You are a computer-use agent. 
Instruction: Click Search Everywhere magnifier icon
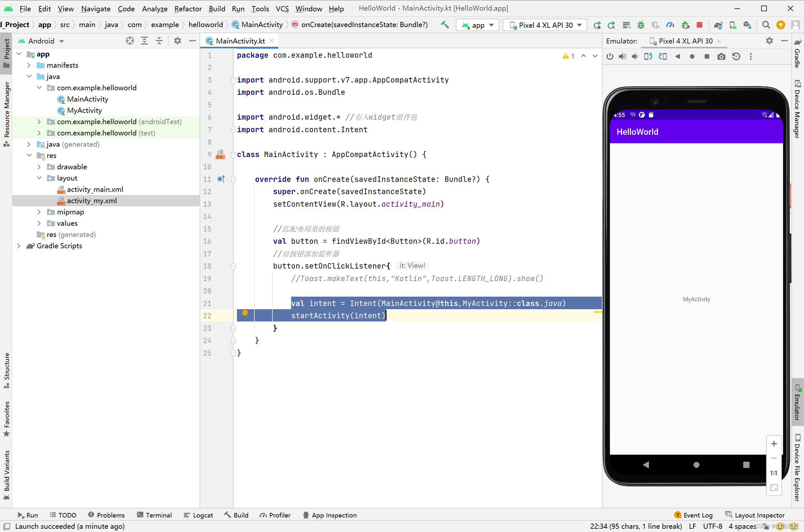pos(766,25)
